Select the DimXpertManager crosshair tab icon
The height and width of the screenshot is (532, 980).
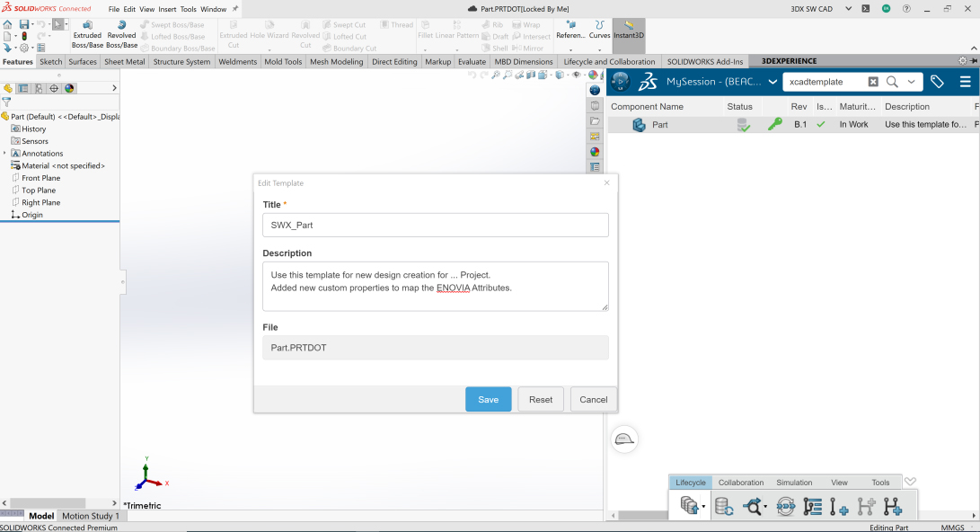[x=54, y=88]
